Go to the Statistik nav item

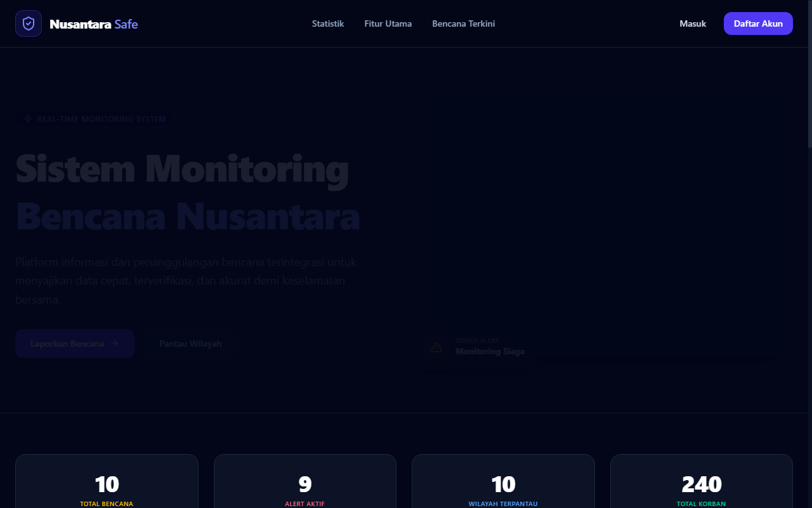(x=328, y=23)
